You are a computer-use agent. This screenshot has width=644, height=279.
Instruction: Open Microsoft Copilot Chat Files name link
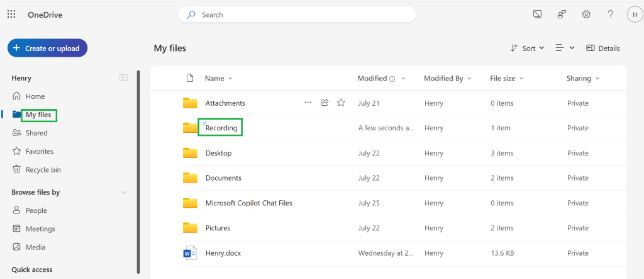pyautogui.click(x=249, y=203)
